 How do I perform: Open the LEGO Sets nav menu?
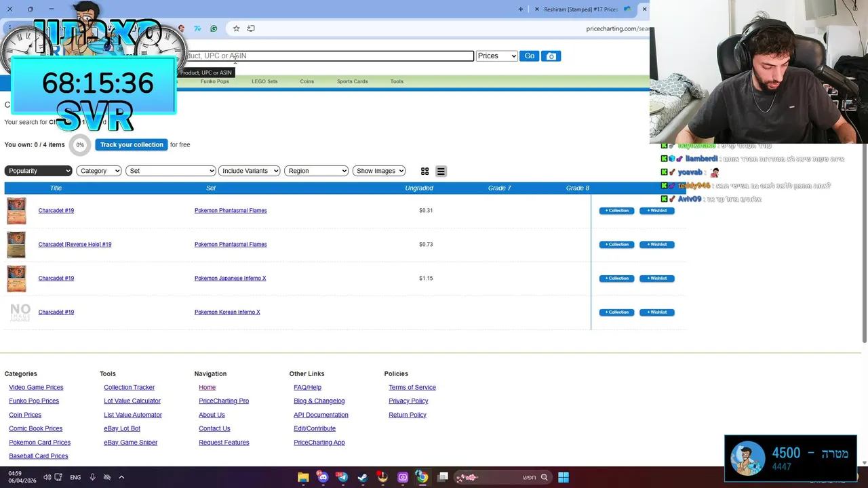point(264,81)
